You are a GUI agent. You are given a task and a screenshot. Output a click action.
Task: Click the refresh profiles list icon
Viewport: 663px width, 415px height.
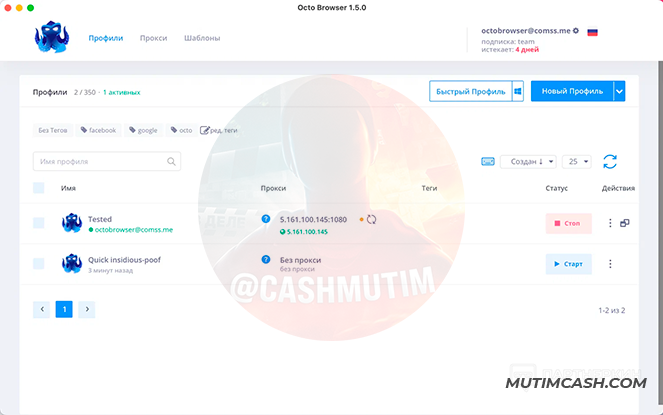[610, 161]
